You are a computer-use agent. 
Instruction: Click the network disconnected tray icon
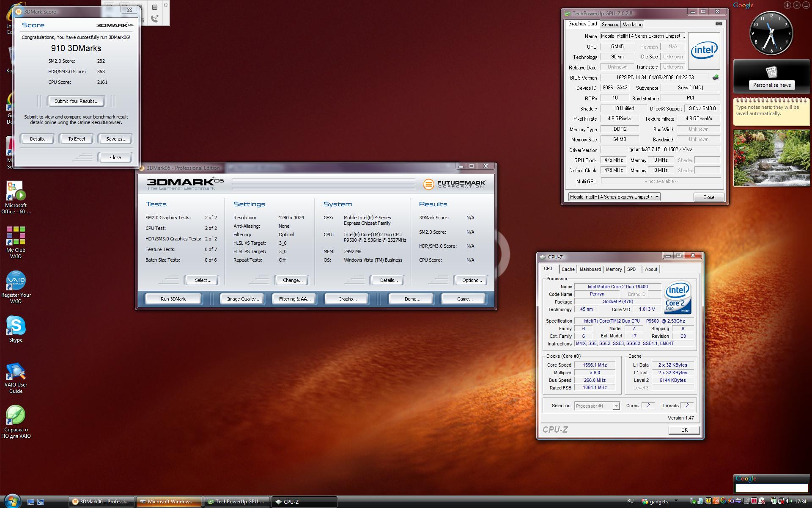pos(781,501)
